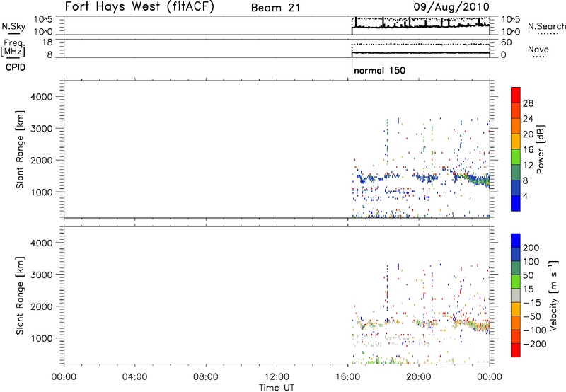566x392 pixels.
Task: Click the 'normal 150' CPID text
Action: point(380,70)
